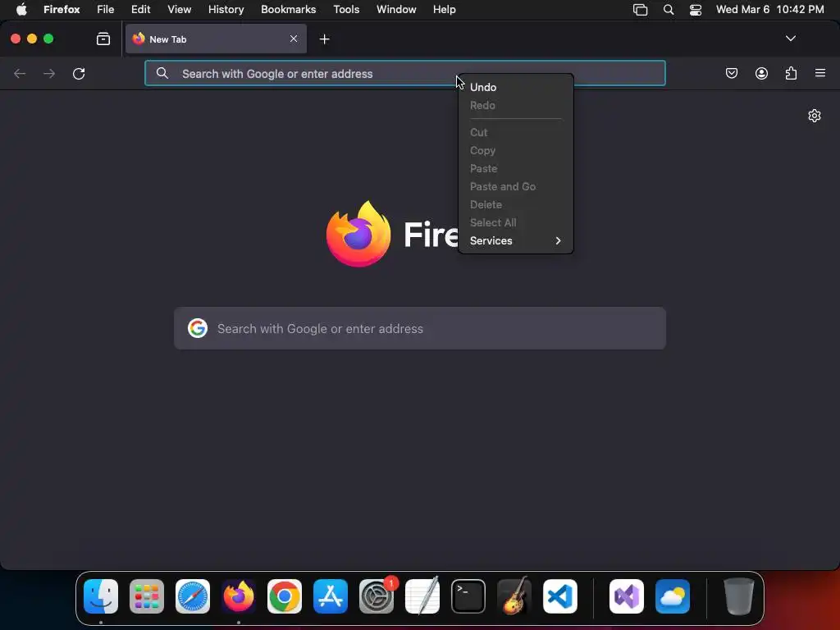The width and height of the screenshot is (840, 630).
Task: Click the Firefox logo on page
Action: 358,234
